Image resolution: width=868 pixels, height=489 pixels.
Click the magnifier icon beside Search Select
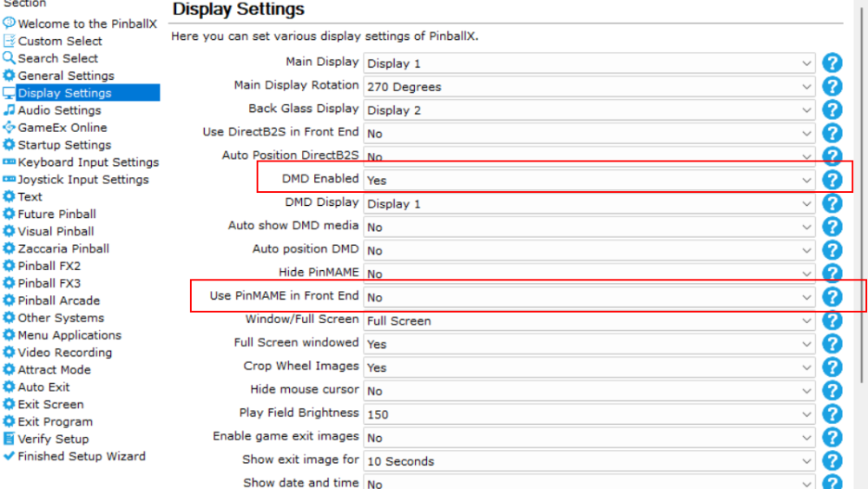(9, 57)
